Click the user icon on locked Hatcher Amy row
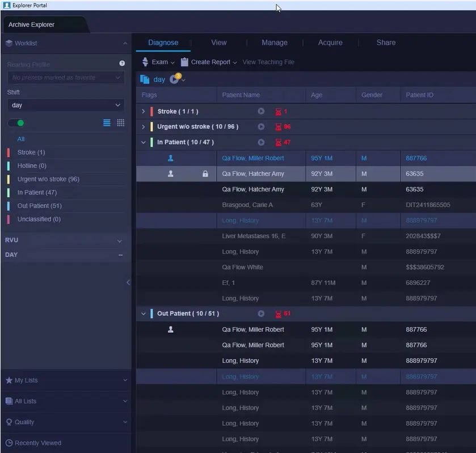 pos(171,173)
